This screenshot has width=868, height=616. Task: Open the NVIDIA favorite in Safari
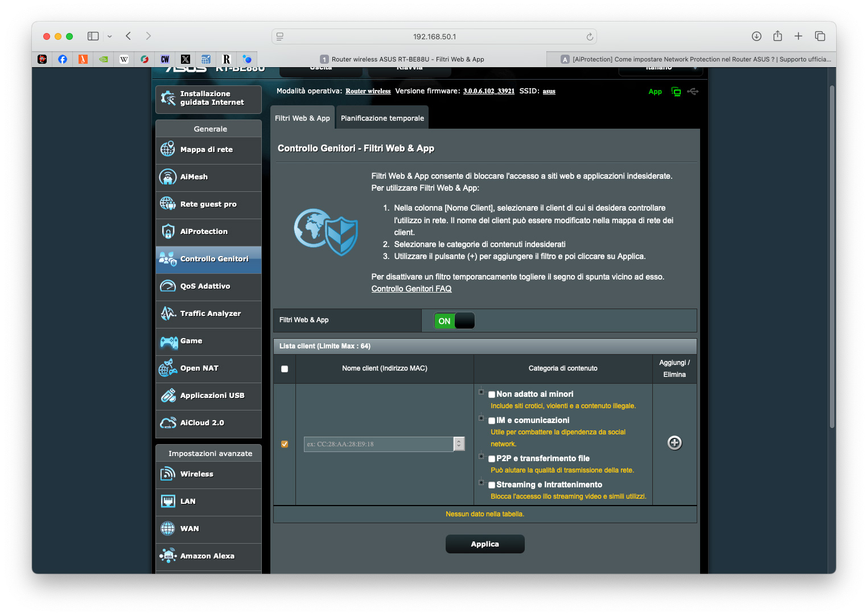click(x=104, y=59)
